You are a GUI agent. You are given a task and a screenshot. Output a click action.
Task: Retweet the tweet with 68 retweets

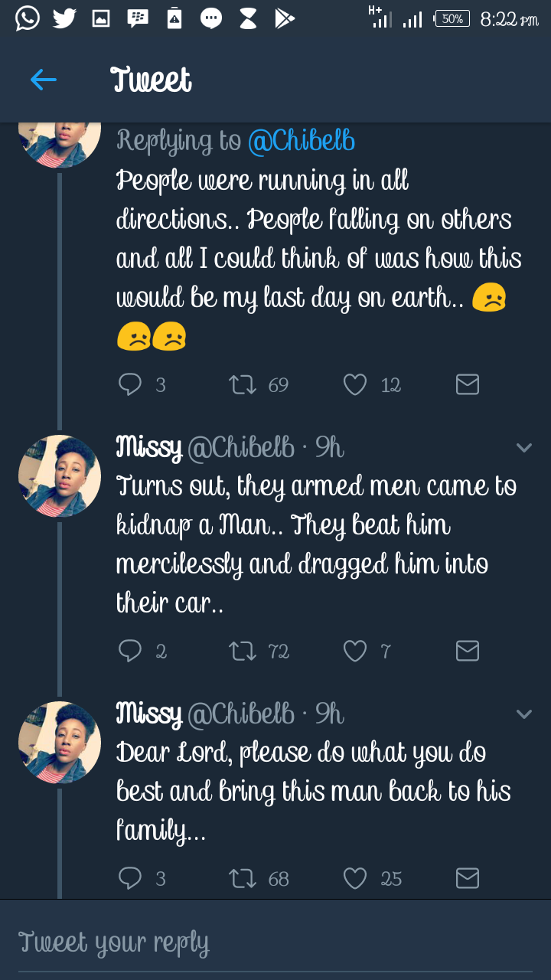[243, 878]
